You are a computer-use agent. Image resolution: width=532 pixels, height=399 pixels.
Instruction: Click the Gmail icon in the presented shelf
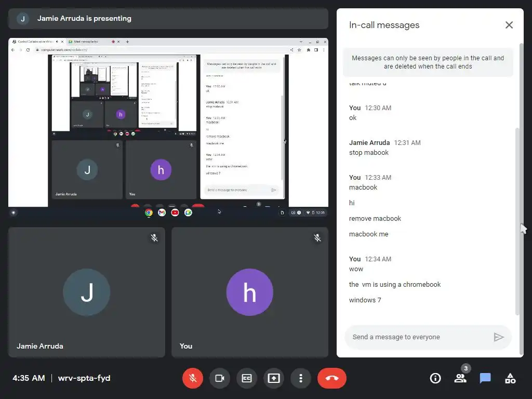pyautogui.click(x=162, y=212)
